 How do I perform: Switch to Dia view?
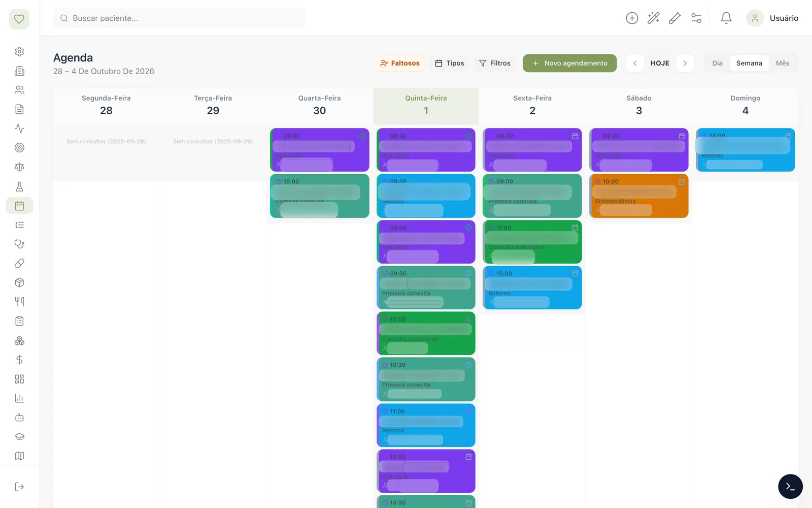(x=717, y=63)
